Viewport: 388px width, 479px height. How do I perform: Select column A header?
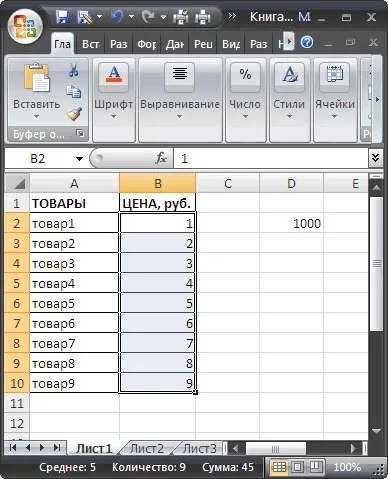pyautogui.click(x=74, y=183)
